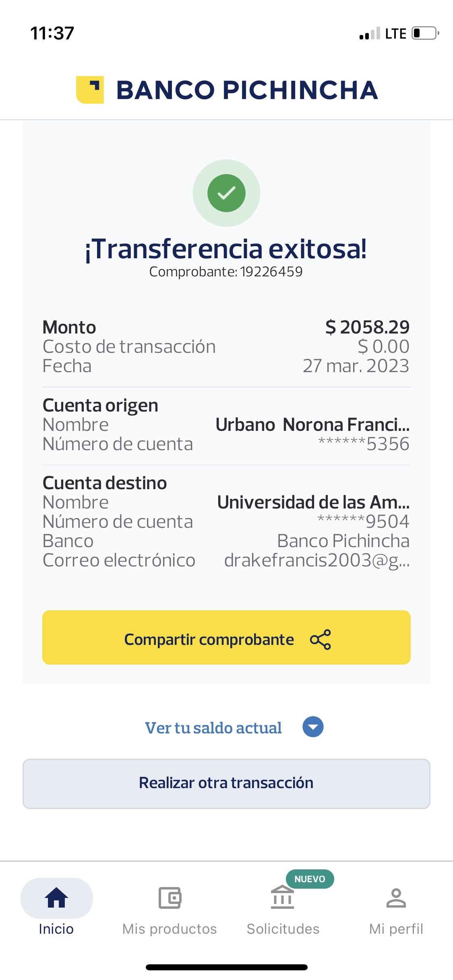Expand balance with blue arrow circle
Viewport: 453px width, 980px height.
(313, 727)
